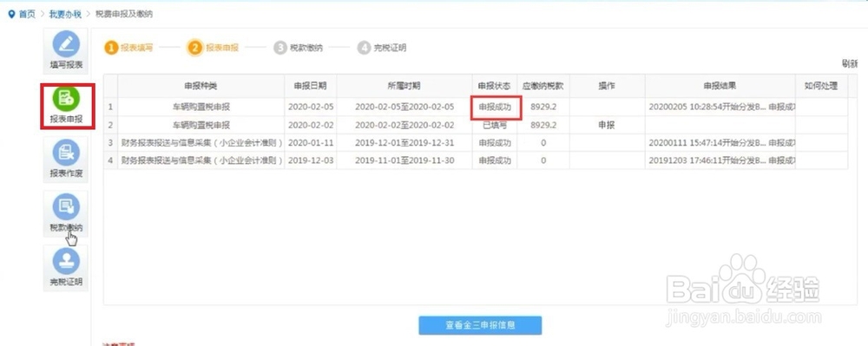Viewport: 868px width, 346px height.
Task: Click period 2020-02-05至2020-02-05
Action: pos(404,108)
